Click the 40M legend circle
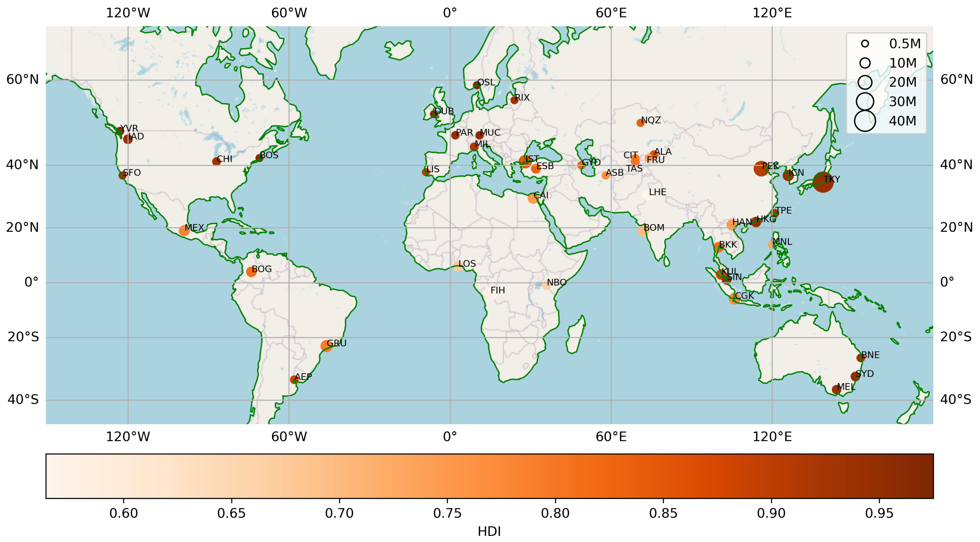The width and height of the screenshot is (980, 542). click(x=865, y=121)
